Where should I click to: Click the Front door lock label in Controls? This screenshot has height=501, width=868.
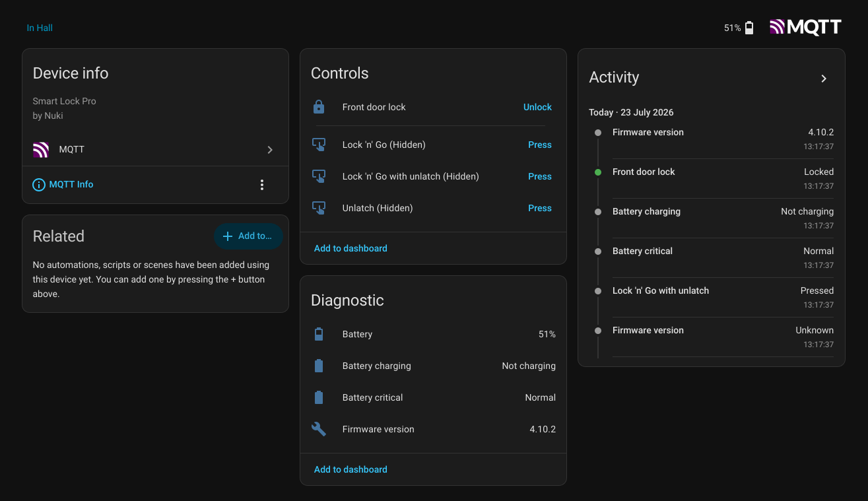click(374, 107)
